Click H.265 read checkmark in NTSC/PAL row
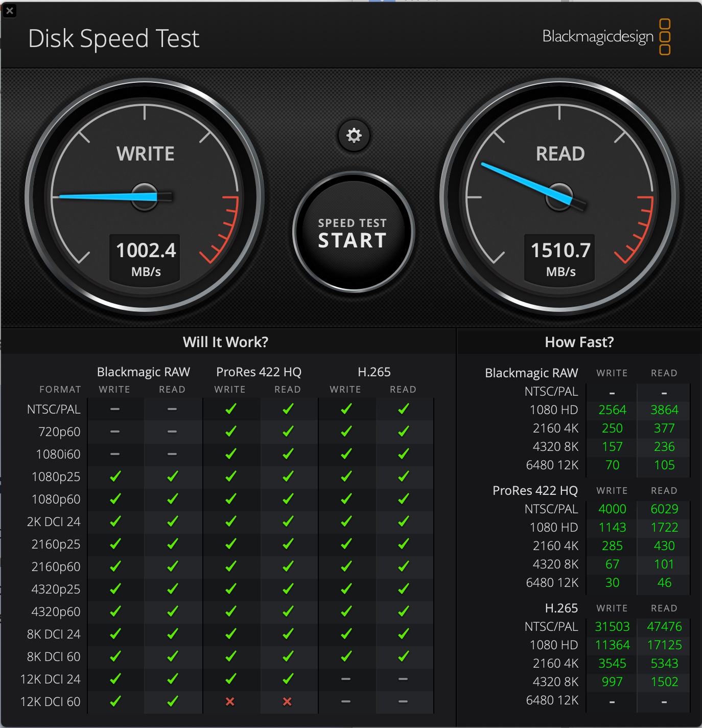This screenshot has height=728, width=702. pos(404,409)
